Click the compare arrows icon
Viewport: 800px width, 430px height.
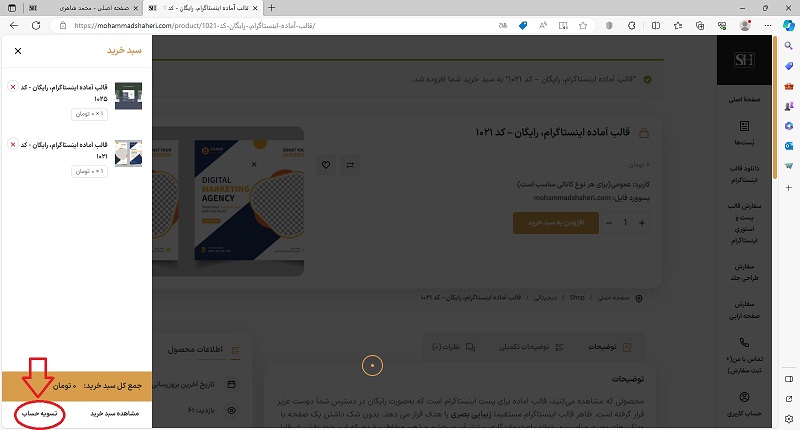click(350, 165)
